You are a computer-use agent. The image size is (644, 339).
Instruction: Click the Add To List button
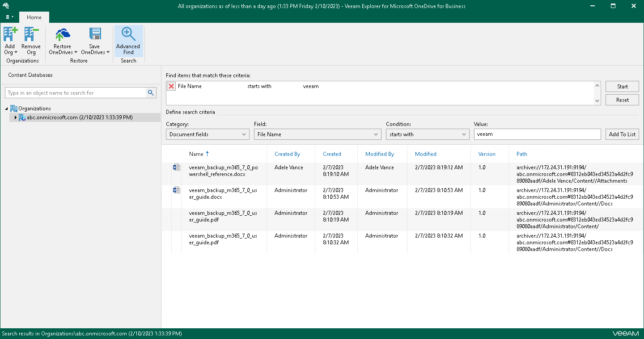point(622,134)
